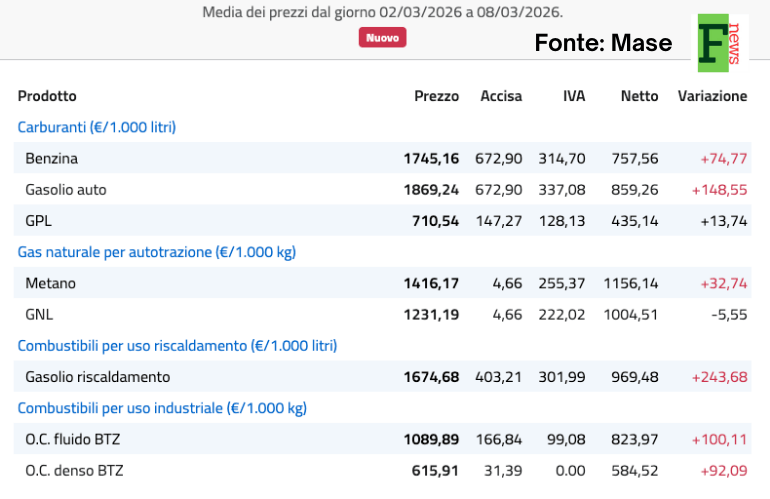
Task: Open Gas naturale per autotrazione category link
Action: pos(156,252)
